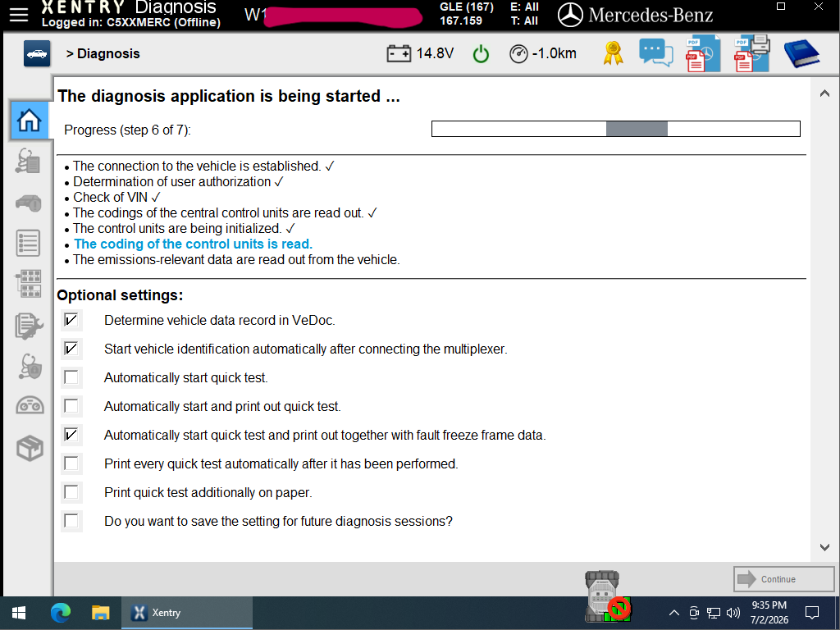Open the notification center icon
840x630 pixels.
[813, 612]
